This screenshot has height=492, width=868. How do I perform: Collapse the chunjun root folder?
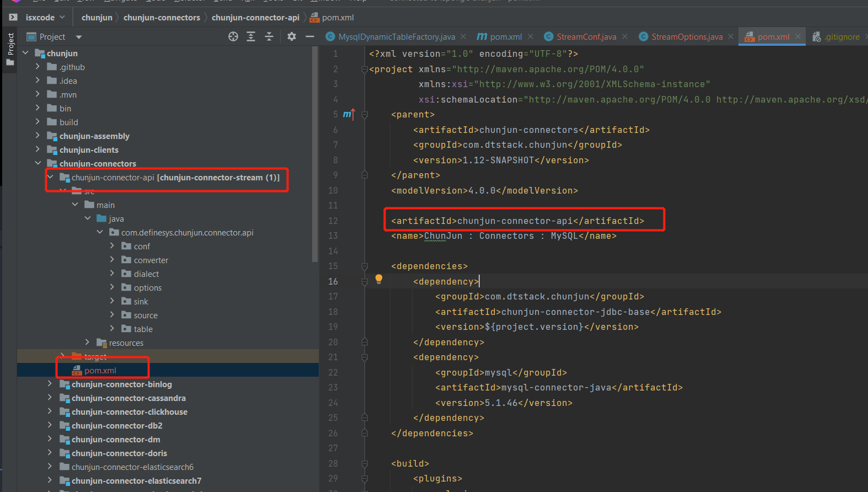coord(25,53)
